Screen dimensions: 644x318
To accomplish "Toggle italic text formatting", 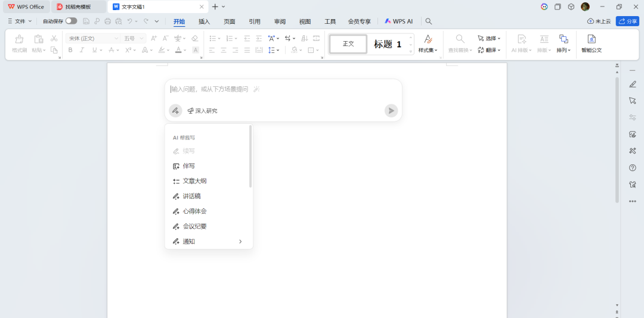I will click(x=82, y=50).
